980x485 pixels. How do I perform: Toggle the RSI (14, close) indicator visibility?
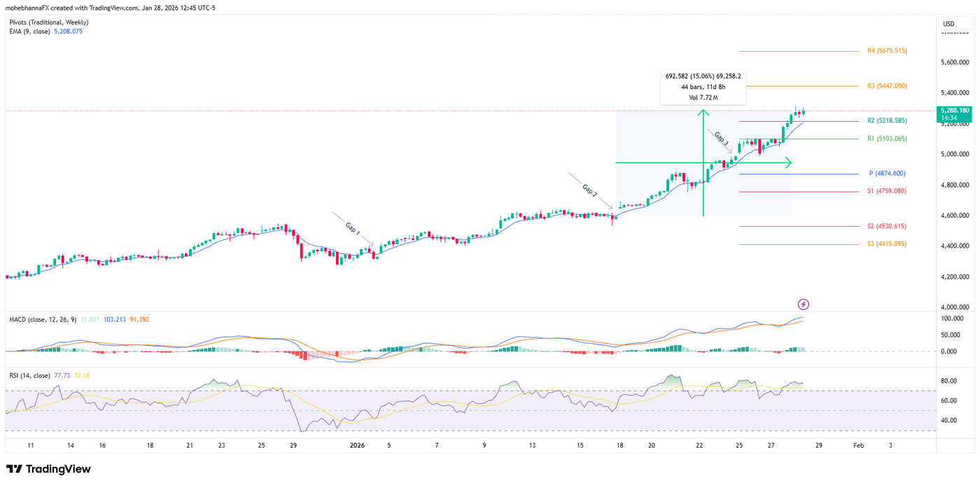click(x=31, y=374)
